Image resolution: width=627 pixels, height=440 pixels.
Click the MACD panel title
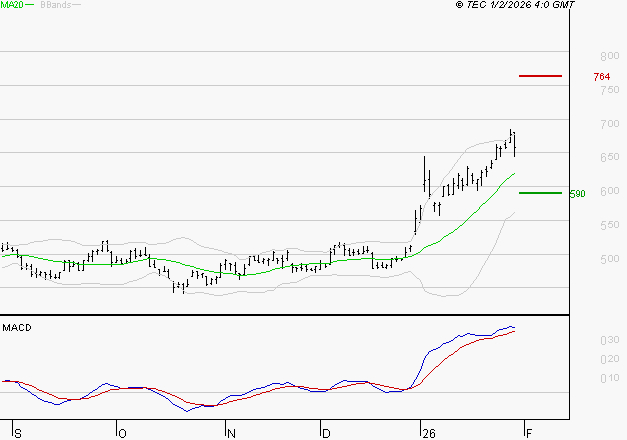(17, 328)
